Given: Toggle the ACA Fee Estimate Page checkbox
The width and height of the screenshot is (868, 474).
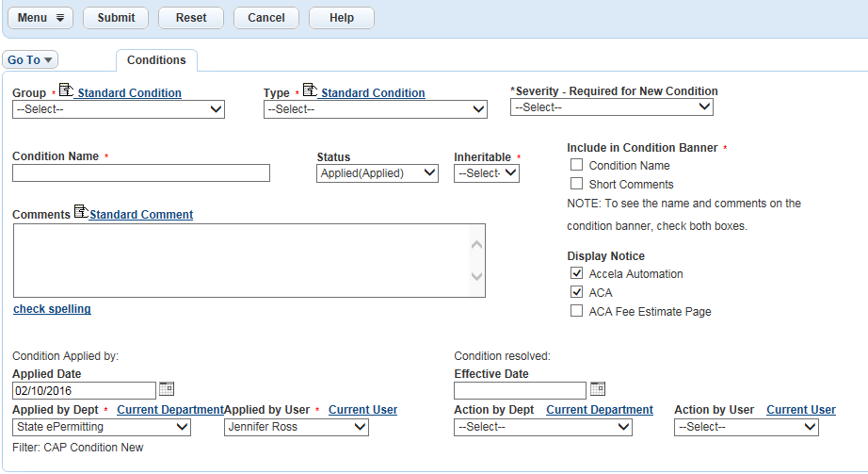Looking at the screenshot, I should [576, 311].
